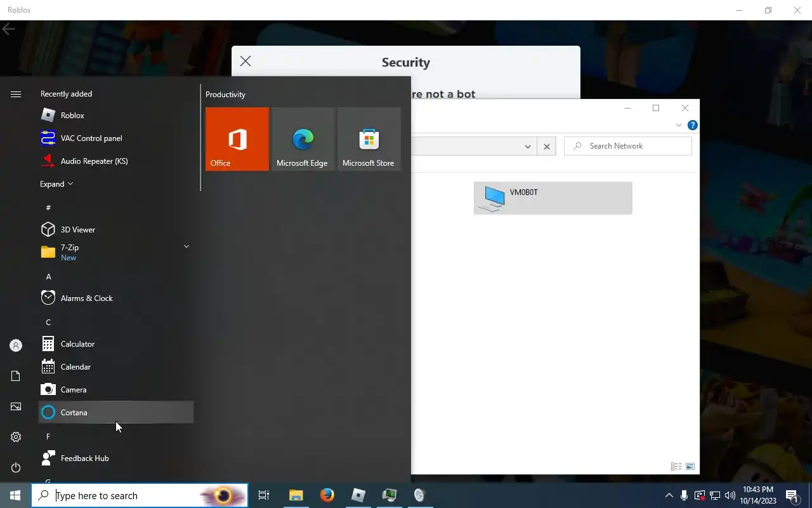The height and width of the screenshot is (508, 812).
Task: Open 3D Viewer app
Action: [x=116, y=229]
